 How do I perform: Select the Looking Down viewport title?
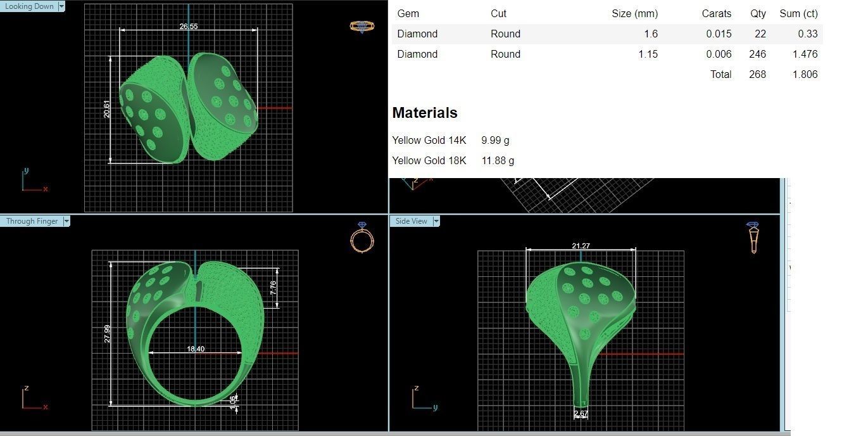tap(29, 6)
